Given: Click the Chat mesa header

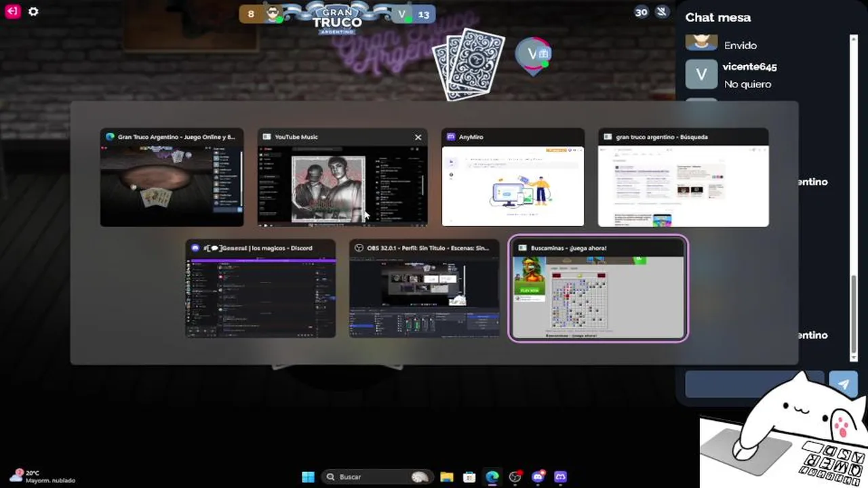Looking at the screenshot, I should click(717, 18).
